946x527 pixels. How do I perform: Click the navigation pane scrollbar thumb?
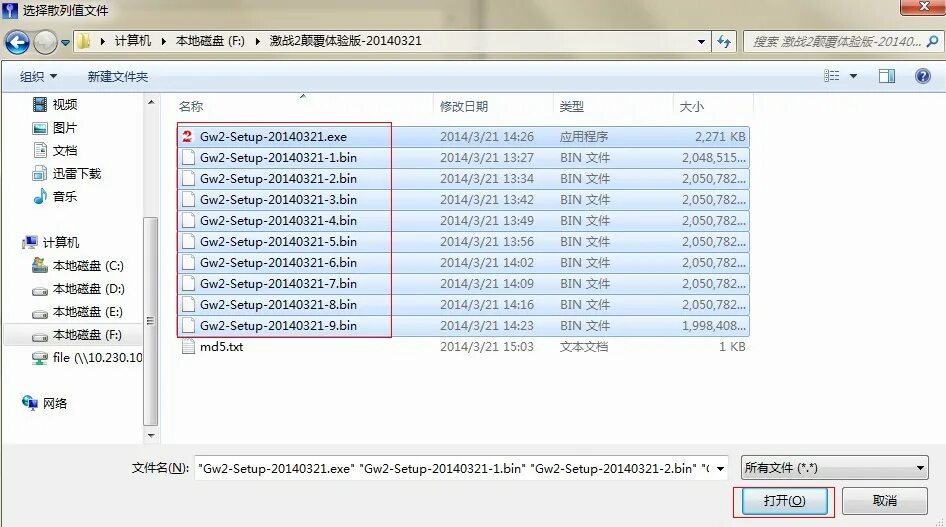click(x=151, y=321)
